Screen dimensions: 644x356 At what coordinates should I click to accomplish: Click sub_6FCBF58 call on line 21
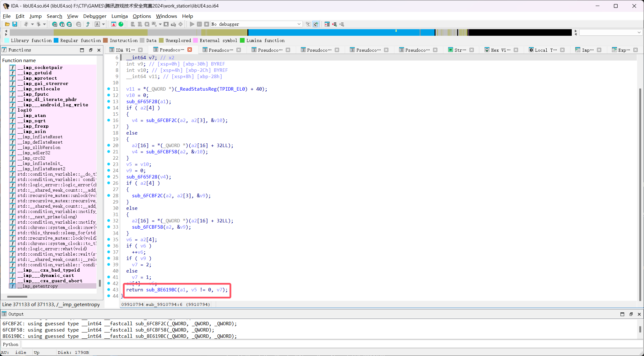[161, 151]
